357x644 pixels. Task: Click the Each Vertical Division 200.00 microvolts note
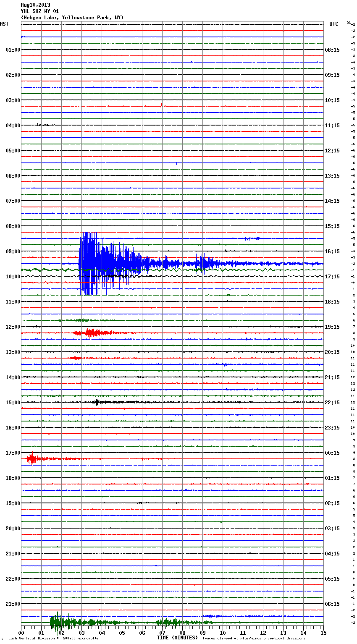53,639
